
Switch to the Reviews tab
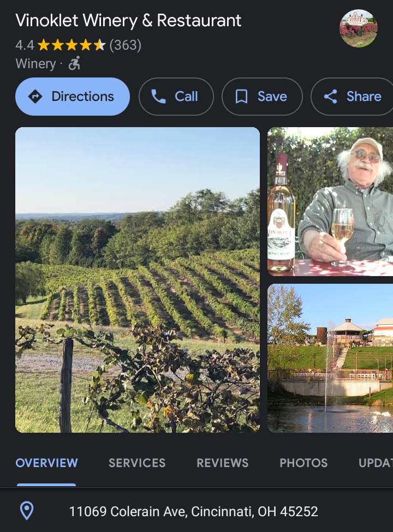click(222, 463)
